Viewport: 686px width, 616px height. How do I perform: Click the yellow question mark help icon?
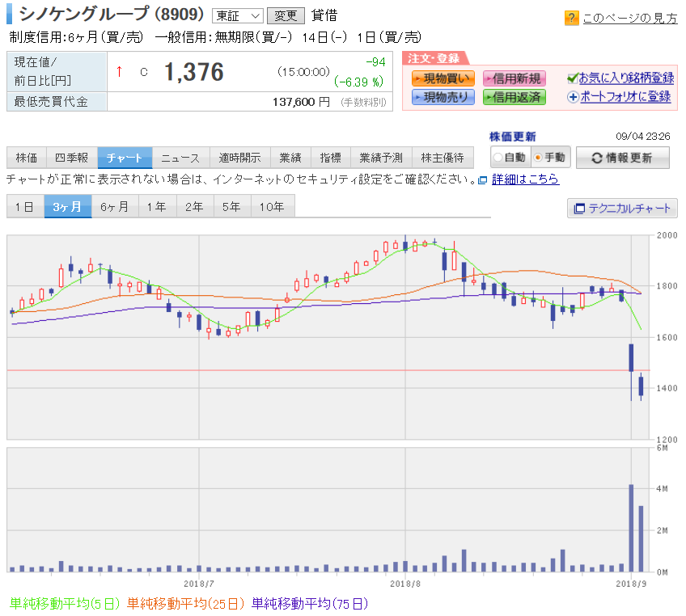571,18
